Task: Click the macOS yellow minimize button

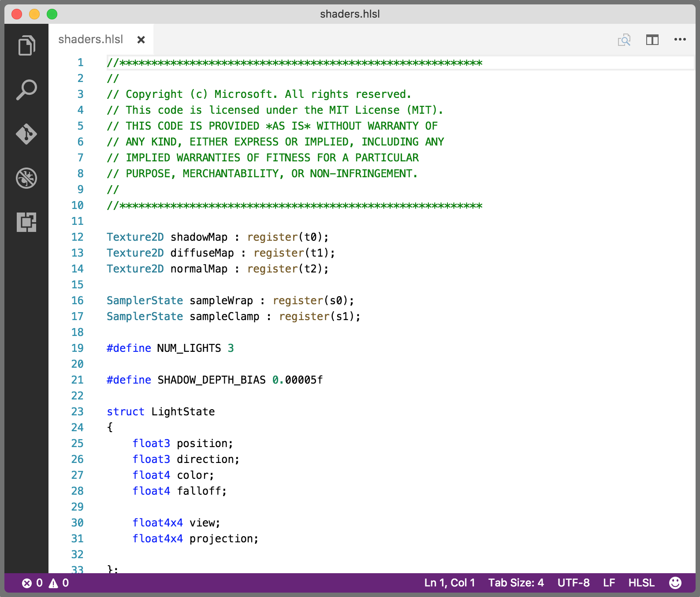Action: (x=34, y=14)
